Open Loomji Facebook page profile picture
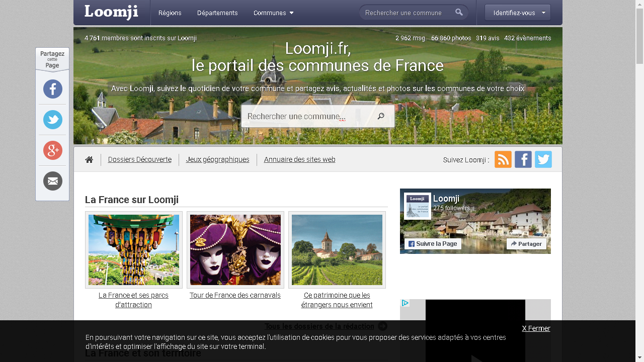The image size is (644, 362). (418, 206)
